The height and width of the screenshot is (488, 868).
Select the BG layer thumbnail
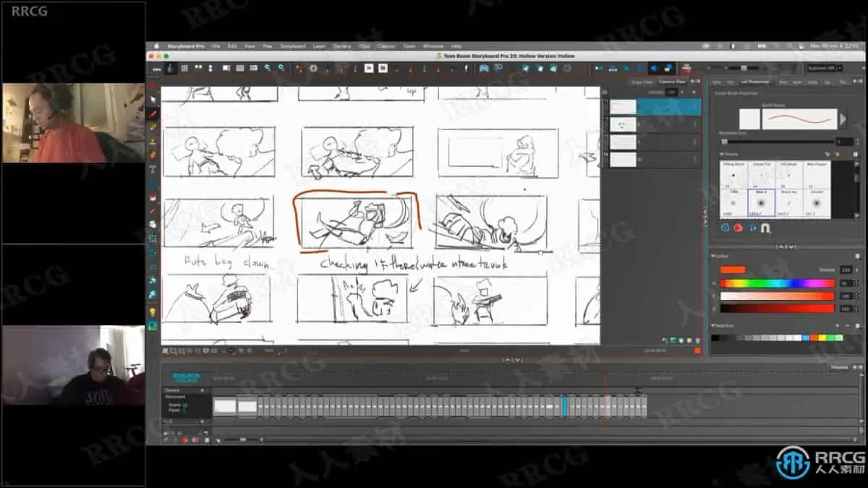coord(623,159)
